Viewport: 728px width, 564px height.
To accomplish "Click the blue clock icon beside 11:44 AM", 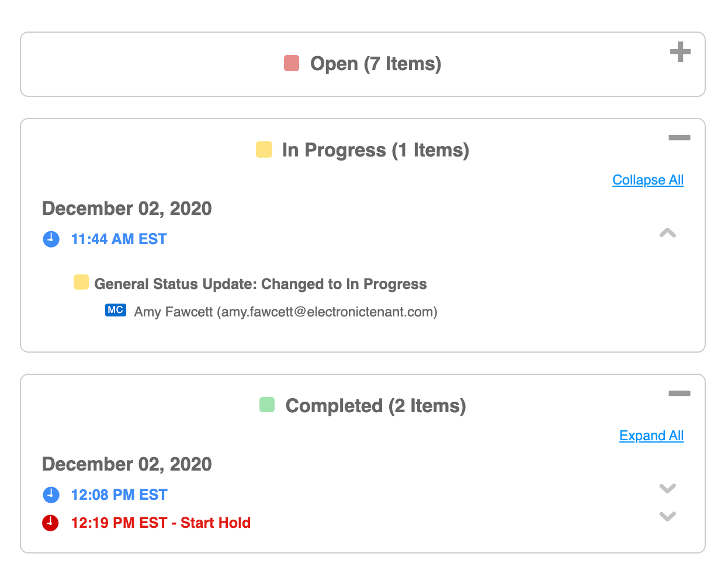I will click(51, 239).
